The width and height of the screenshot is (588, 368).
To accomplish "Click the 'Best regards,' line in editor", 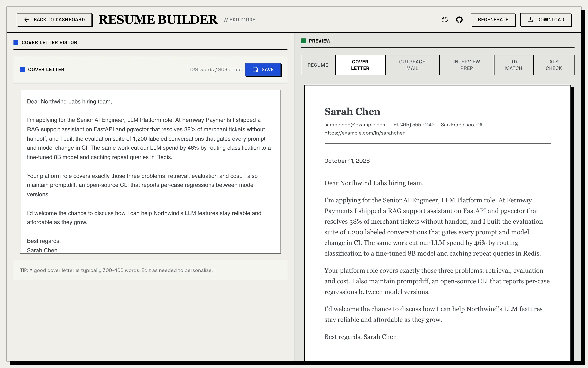I will [x=44, y=241].
